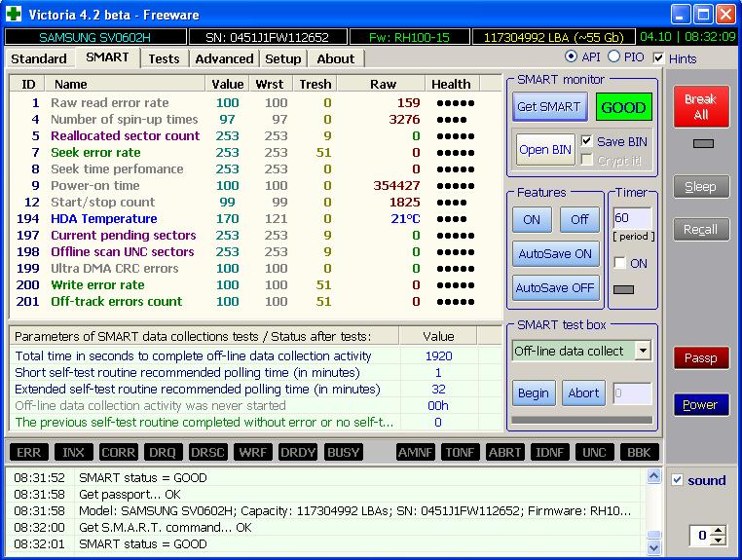The image size is (742, 560).
Task: Click the log scrollbar up arrow
Action: 653,475
